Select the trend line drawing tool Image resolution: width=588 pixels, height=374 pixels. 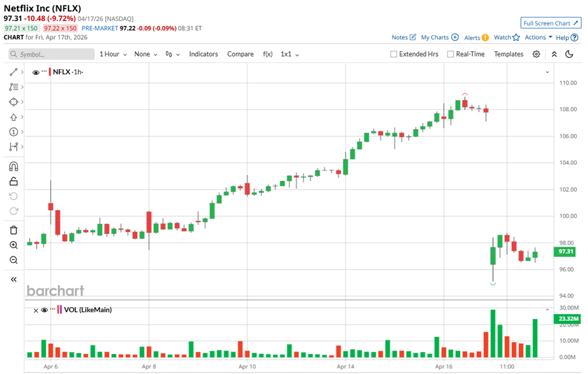(x=13, y=72)
